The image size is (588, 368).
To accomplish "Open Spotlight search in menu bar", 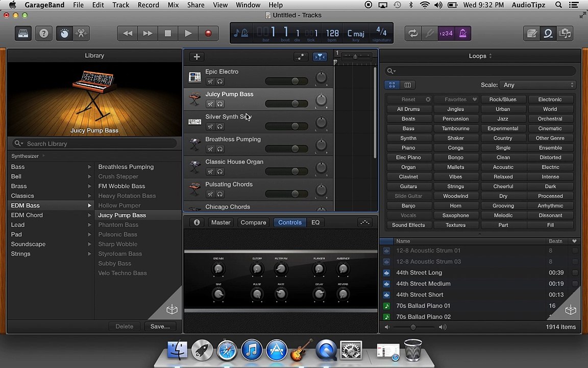I will point(558,5).
